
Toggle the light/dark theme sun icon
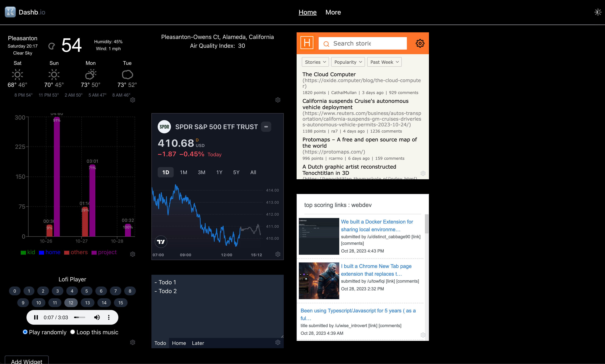point(598,12)
